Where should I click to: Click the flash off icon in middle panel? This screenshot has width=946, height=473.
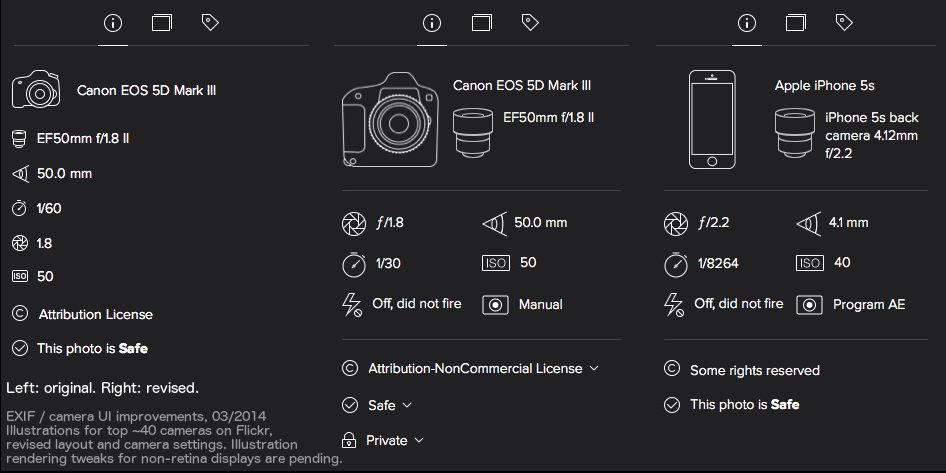tap(353, 304)
